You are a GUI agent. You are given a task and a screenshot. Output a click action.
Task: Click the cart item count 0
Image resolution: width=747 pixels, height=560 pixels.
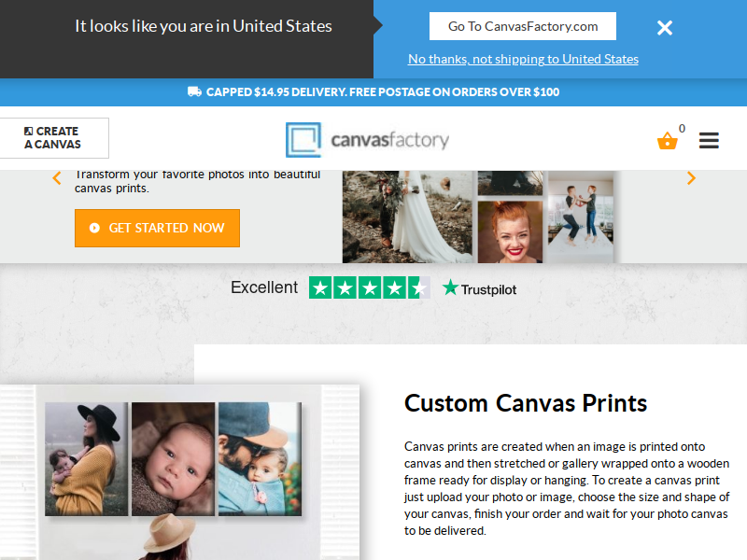pos(682,129)
